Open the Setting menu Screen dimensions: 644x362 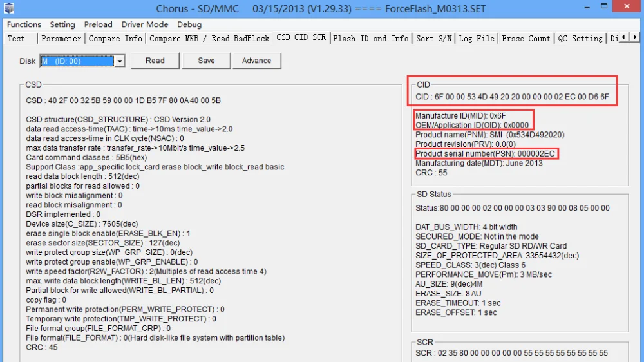pyautogui.click(x=62, y=24)
